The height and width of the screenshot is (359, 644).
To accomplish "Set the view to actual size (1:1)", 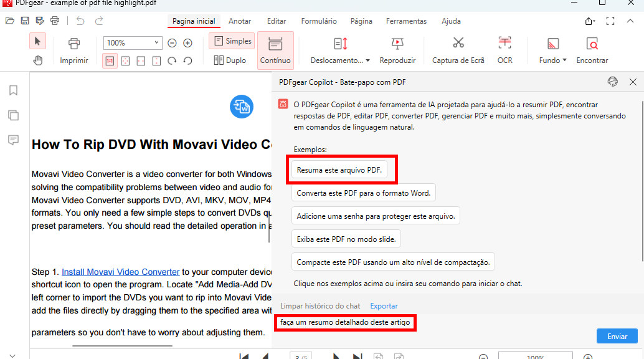I will pyautogui.click(x=110, y=61).
